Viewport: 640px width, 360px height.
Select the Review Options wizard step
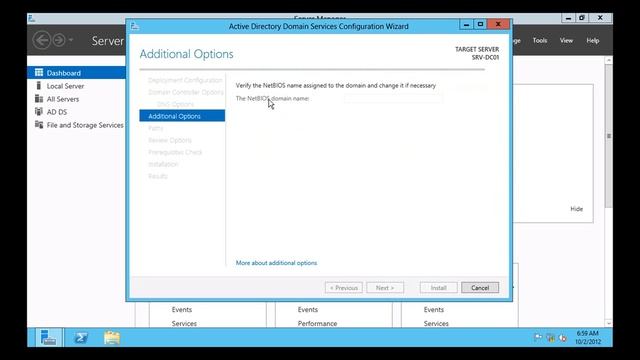170,140
